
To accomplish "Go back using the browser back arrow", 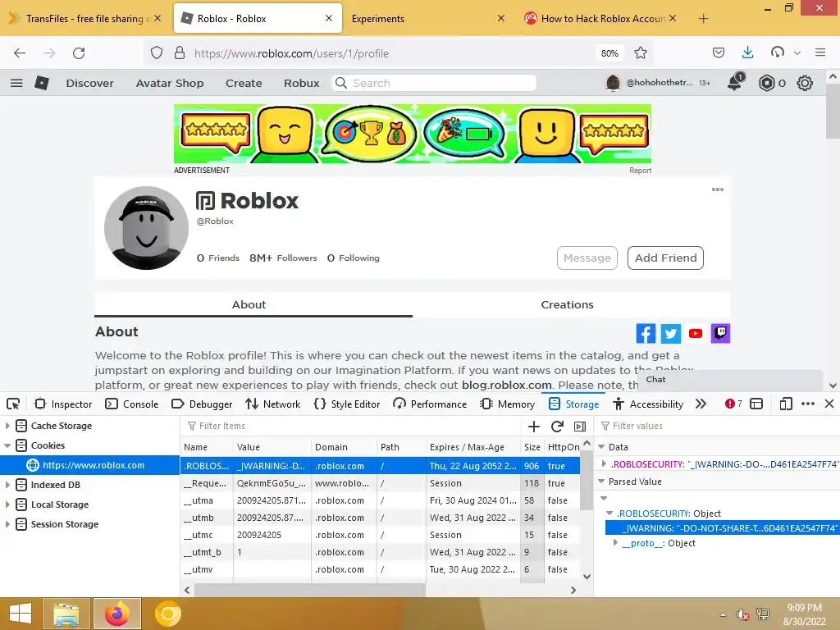I will (x=20, y=53).
